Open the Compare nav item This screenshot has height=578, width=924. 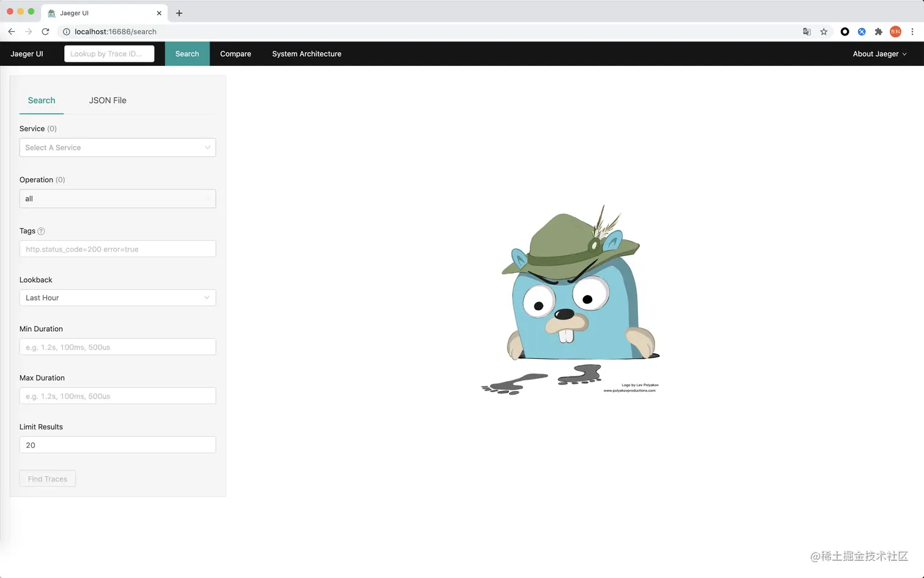tap(236, 54)
